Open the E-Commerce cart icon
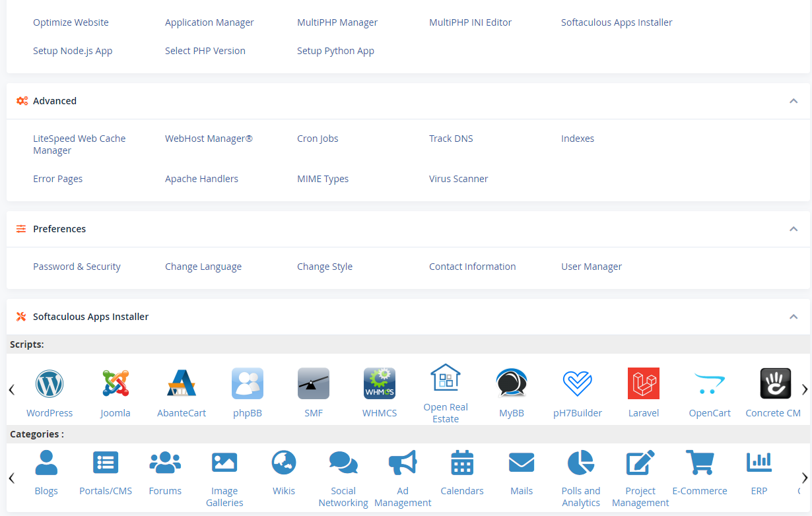The height and width of the screenshot is (516, 812). [x=700, y=463]
